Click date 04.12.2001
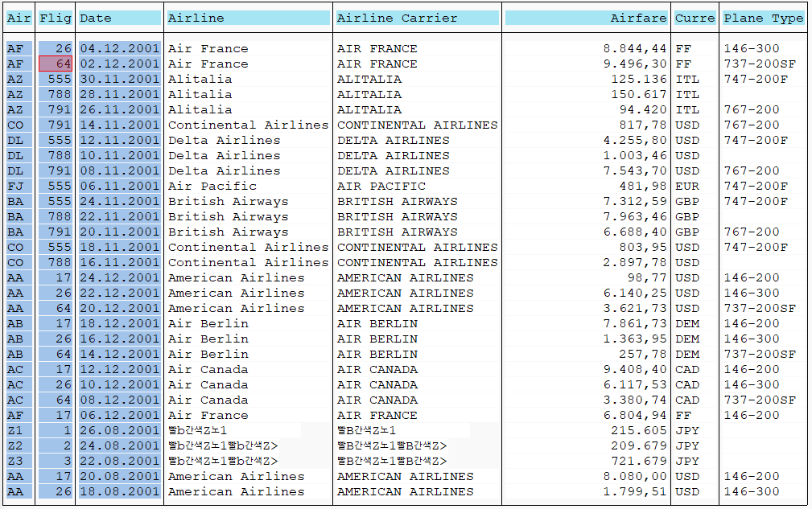812x509 pixels. pyautogui.click(x=120, y=48)
